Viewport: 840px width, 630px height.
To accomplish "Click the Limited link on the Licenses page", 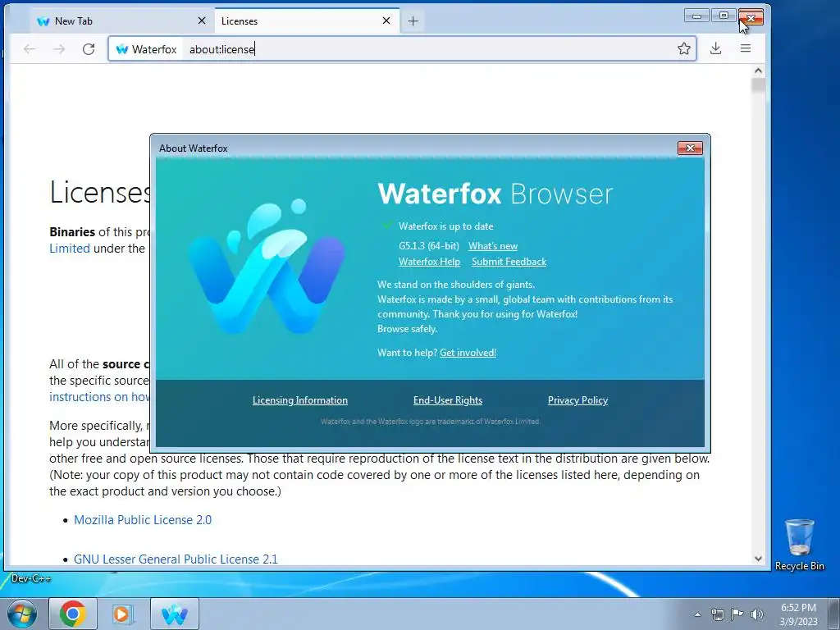I will [x=70, y=249].
